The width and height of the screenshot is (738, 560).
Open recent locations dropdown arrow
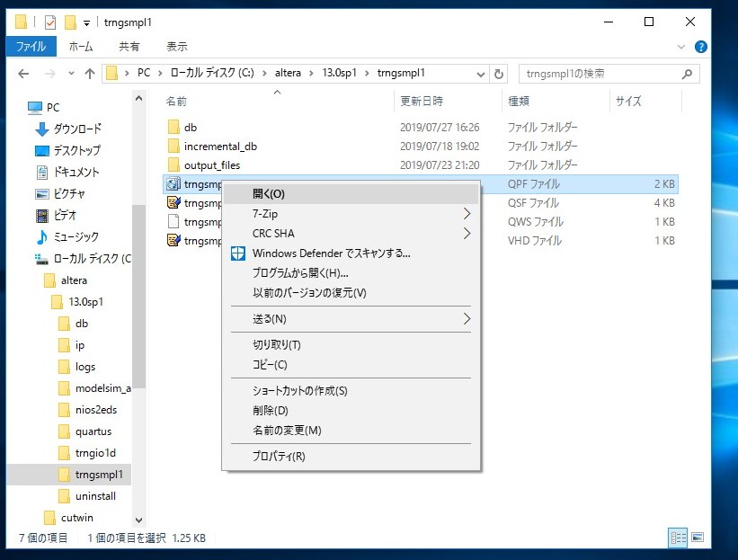[71, 74]
